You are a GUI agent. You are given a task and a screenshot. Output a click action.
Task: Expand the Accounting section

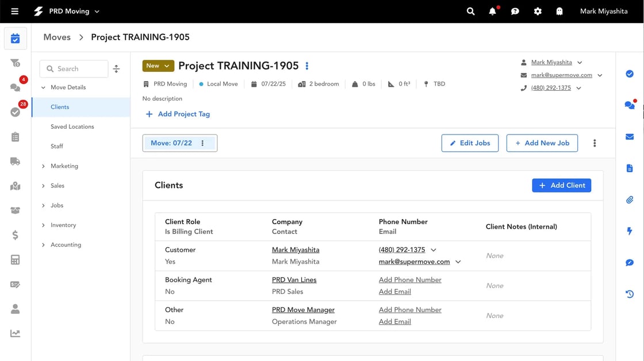click(x=66, y=245)
